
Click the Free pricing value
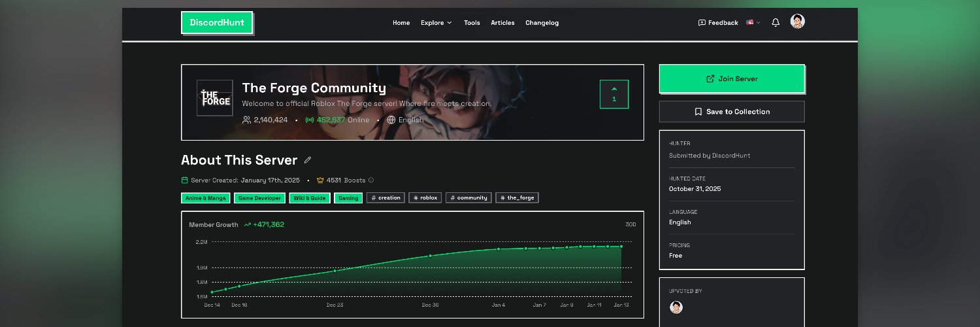coord(676,256)
